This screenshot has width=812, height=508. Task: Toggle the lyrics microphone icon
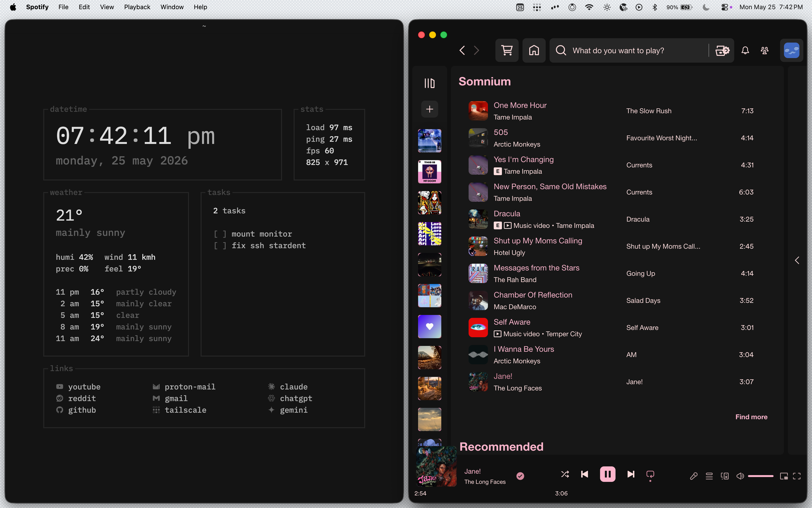click(x=694, y=476)
